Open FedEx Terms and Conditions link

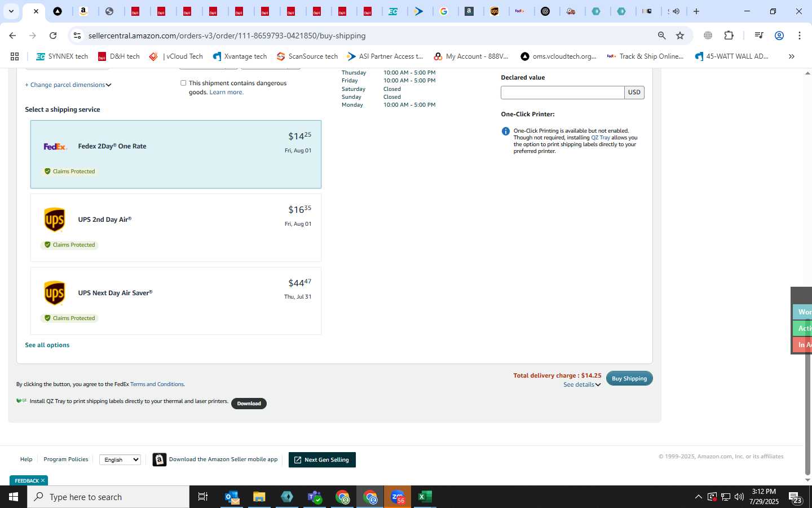pos(157,384)
